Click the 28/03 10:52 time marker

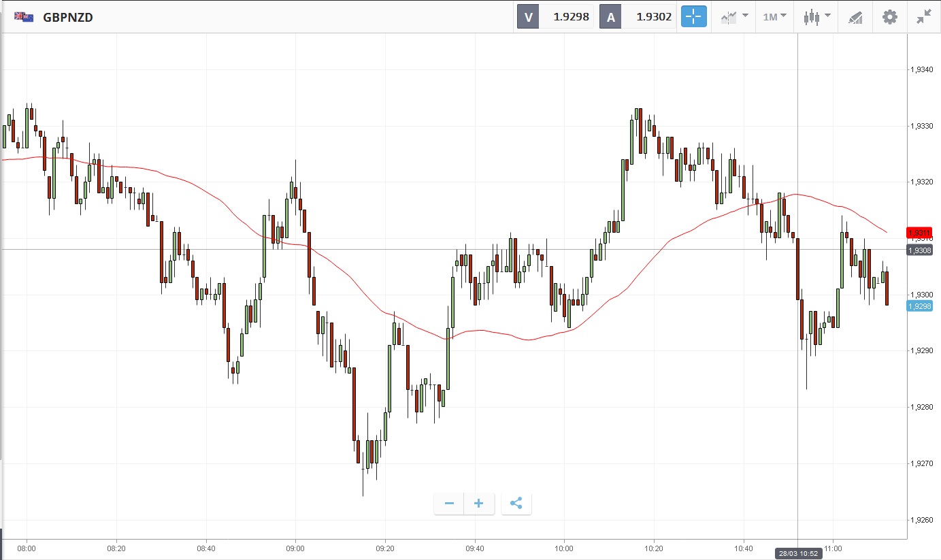(x=797, y=554)
